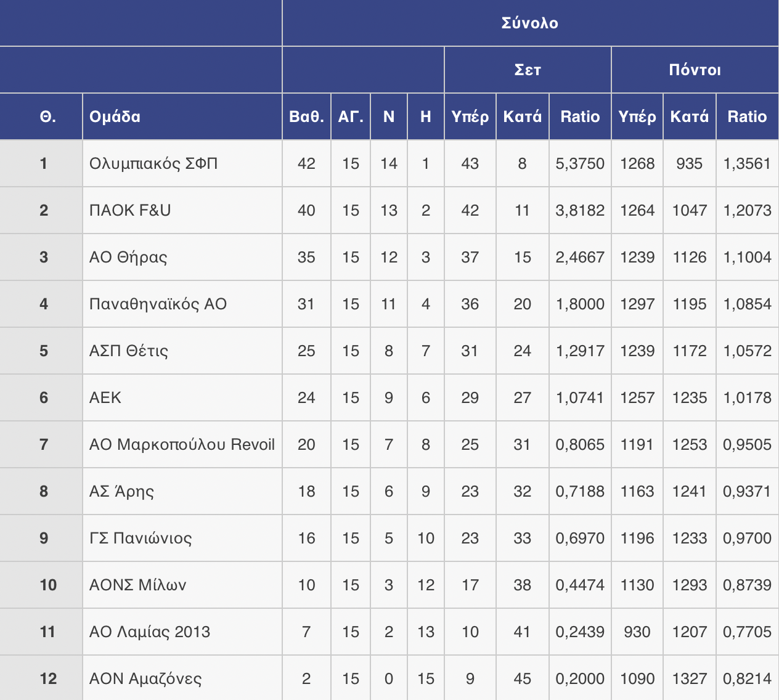Select team ΑΣ Άρης
This screenshot has width=779, height=700.
(x=121, y=491)
